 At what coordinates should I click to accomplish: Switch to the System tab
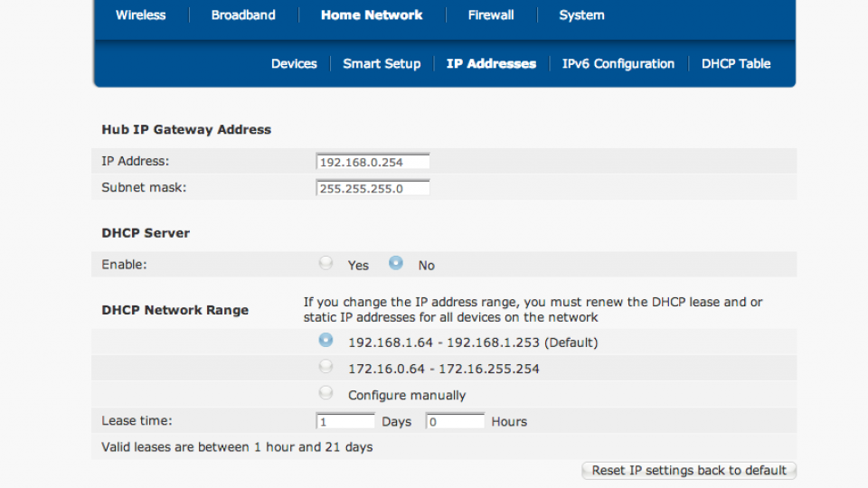click(581, 15)
